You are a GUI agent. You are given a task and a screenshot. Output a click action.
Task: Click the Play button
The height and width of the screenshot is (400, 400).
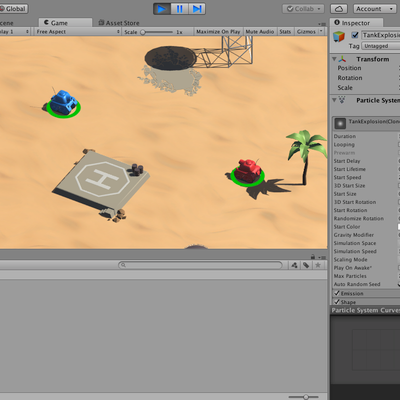[x=162, y=9]
